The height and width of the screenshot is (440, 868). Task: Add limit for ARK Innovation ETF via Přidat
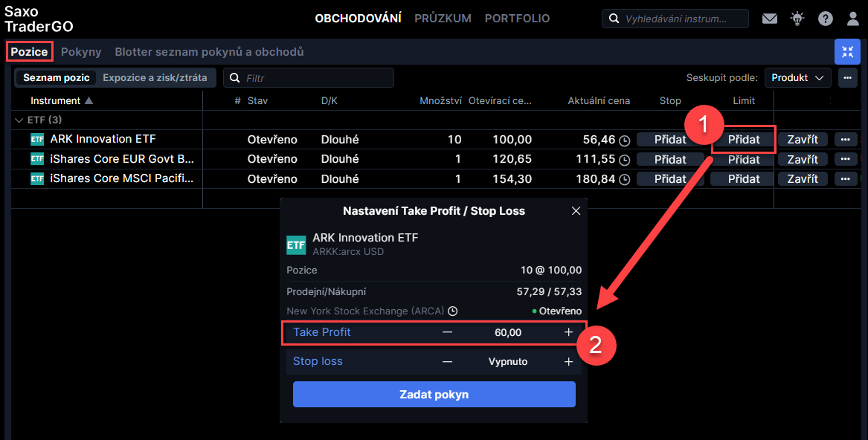coord(744,140)
